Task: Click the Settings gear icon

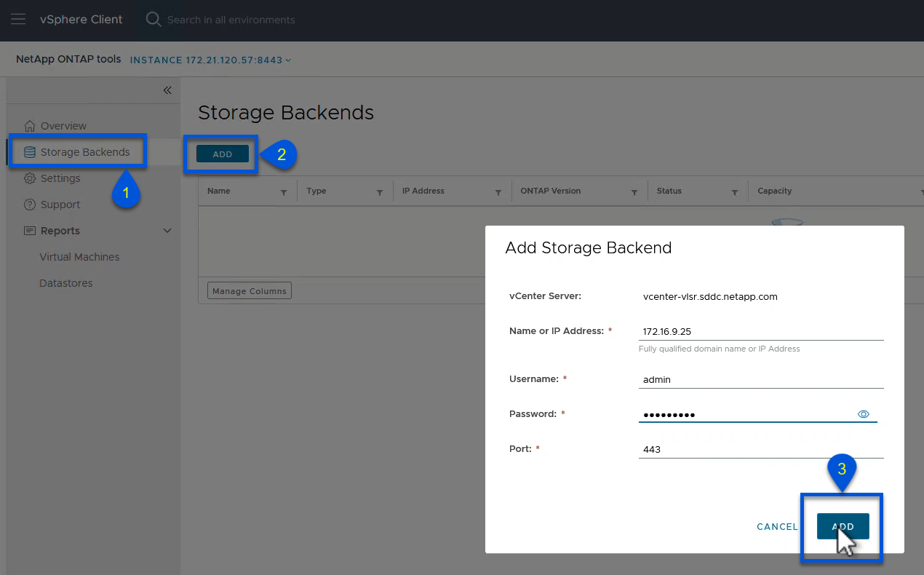Action: [x=30, y=178]
